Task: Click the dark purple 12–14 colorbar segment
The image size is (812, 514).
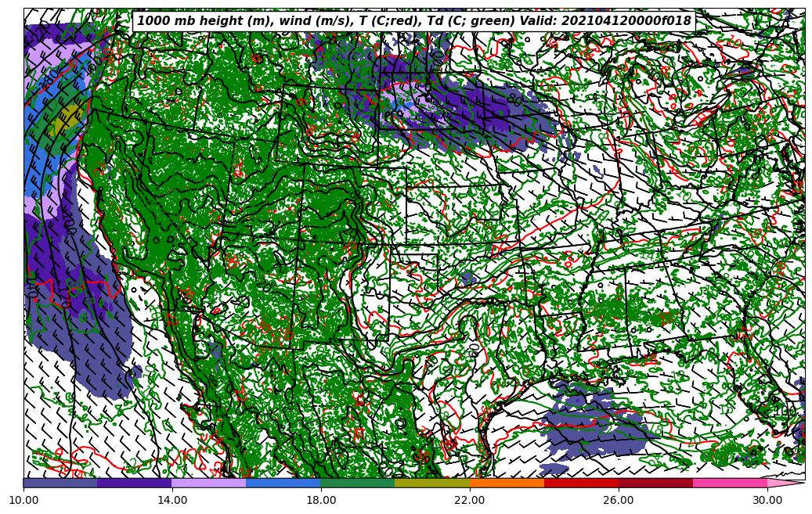Action: click(x=135, y=483)
